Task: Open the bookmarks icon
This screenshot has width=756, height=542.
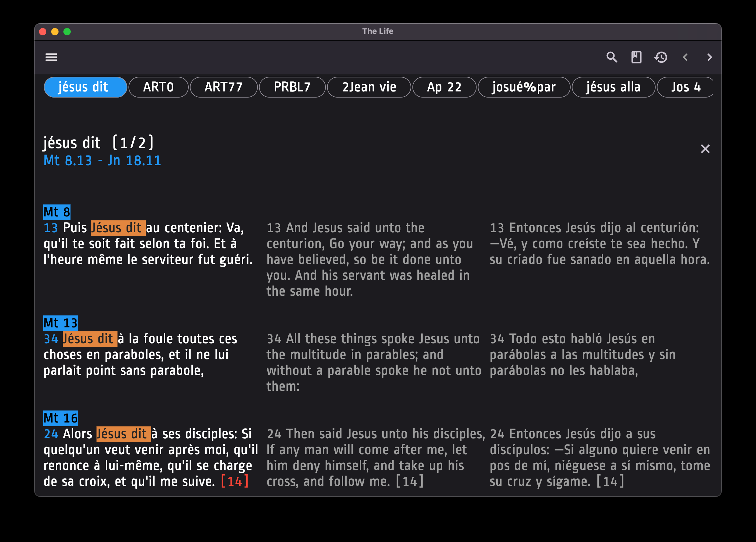Action: [636, 57]
